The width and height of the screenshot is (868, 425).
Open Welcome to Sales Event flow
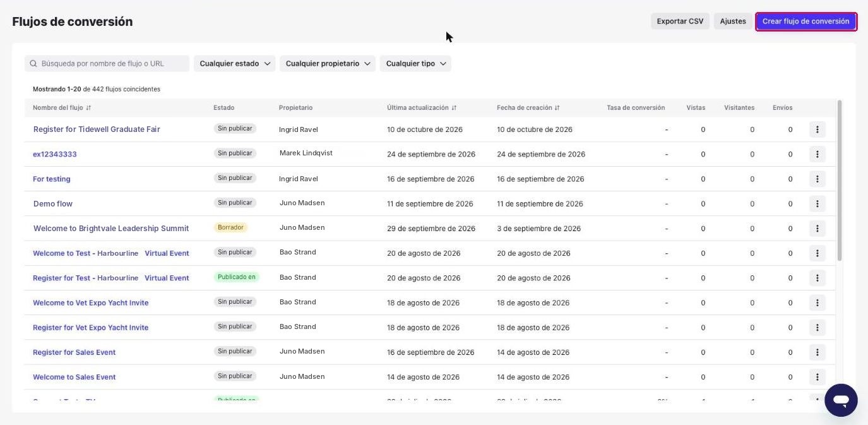[74, 377]
